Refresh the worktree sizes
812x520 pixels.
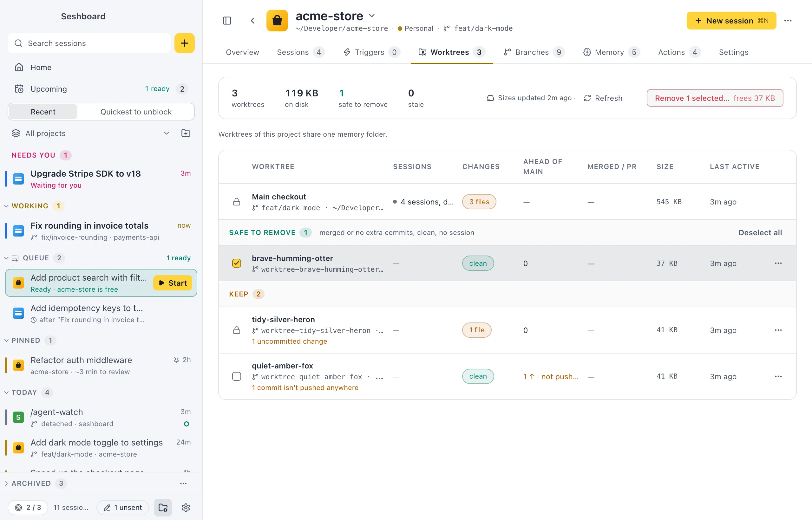[x=603, y=98]
